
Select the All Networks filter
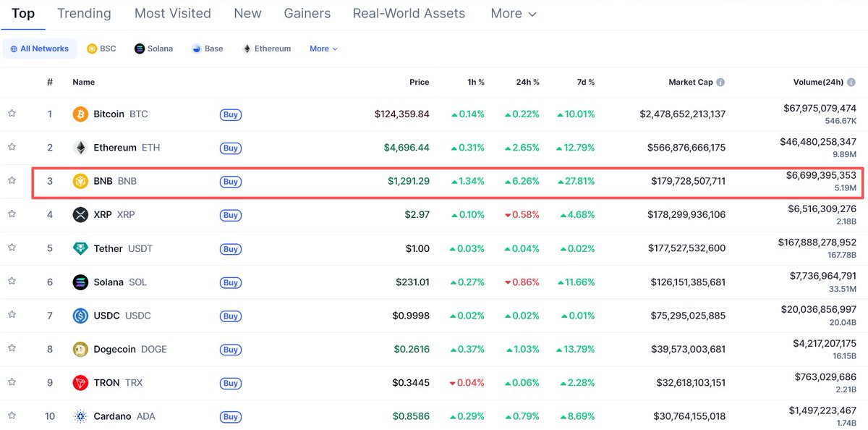coord(40,49)
